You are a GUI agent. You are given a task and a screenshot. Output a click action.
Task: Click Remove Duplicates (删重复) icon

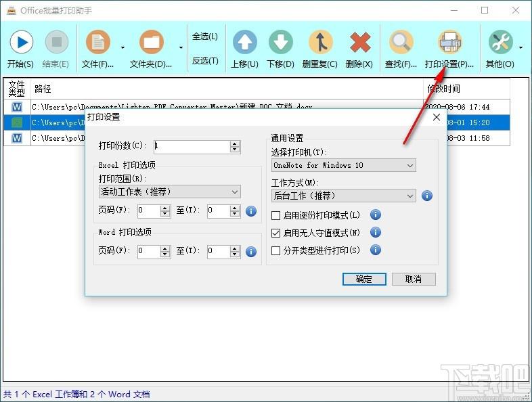pyautogui.click(x=320, y=42)
